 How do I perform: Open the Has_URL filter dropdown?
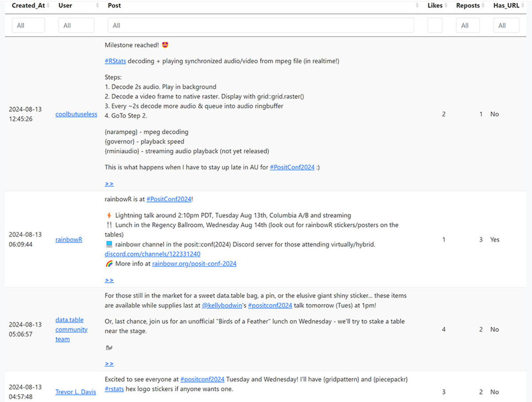click(x=506, y=25)
